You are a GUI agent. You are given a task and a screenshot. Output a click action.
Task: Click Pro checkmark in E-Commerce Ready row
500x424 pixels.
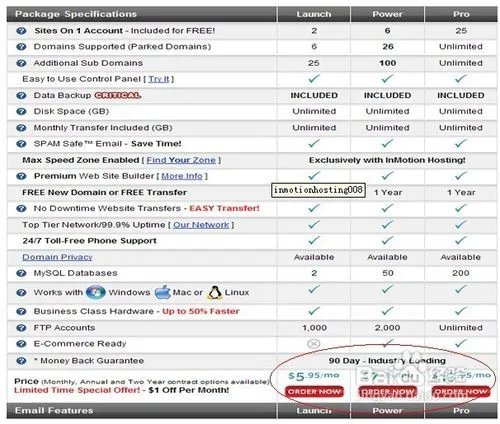coord(461,343)
